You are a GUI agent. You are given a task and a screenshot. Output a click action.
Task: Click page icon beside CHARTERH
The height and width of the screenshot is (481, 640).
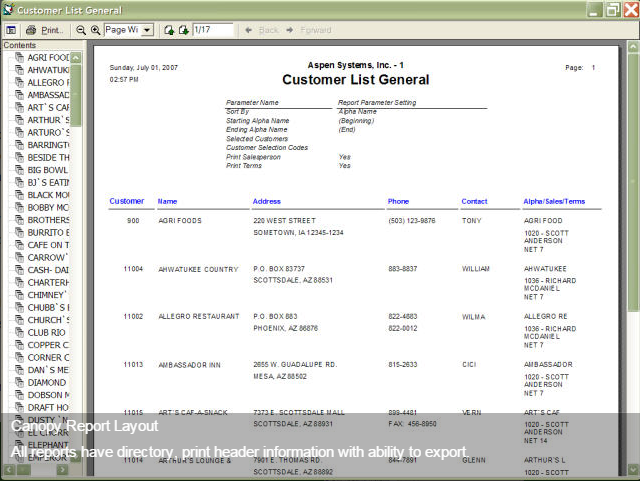pyautogui.click(x=19, y=282)
